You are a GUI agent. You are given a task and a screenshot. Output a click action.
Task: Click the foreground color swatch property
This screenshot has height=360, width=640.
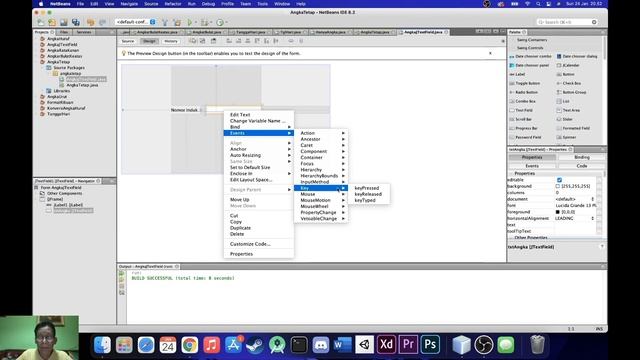tap(558, 212)
